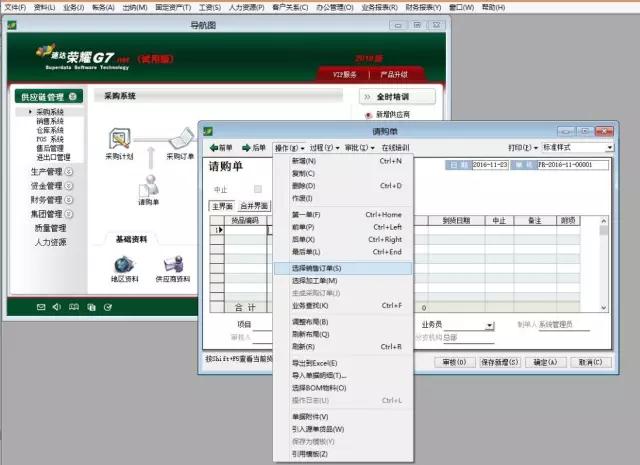The image size is (640, 465).
Task: Choose 选择加工单(M) menu entry
Action: click(x=343, y=281)
